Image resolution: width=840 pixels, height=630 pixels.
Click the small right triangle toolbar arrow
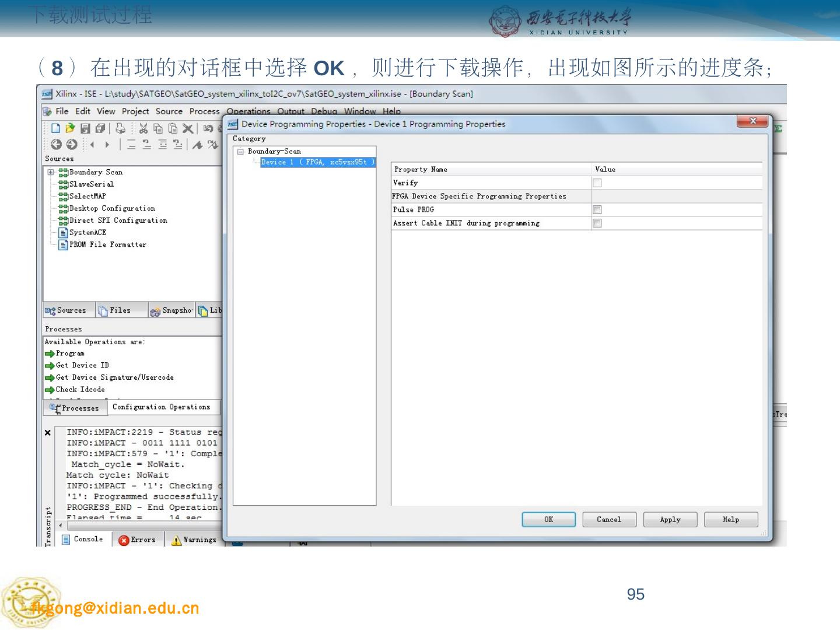[x=107, y=144]
